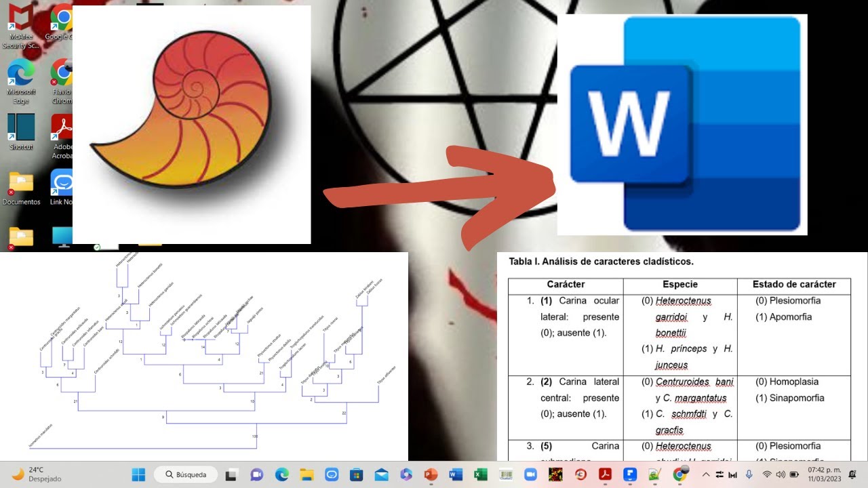Open the Windows Start menu

tap(138, 474)
